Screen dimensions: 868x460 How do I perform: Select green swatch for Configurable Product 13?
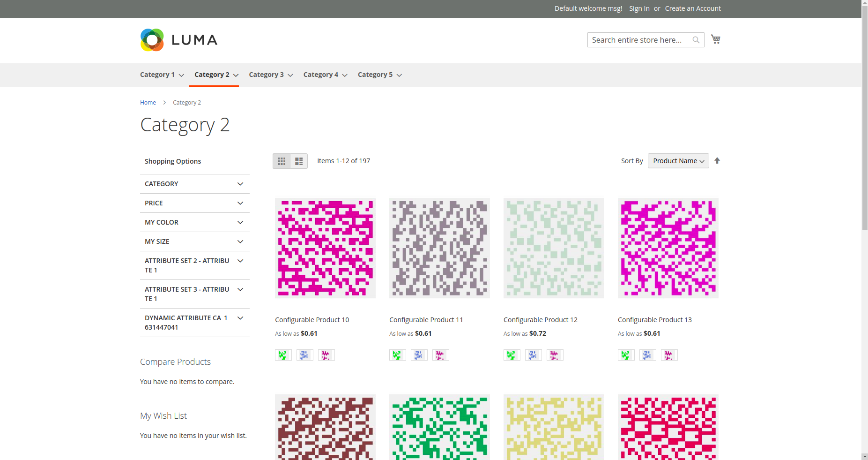(x=626, y=355)
